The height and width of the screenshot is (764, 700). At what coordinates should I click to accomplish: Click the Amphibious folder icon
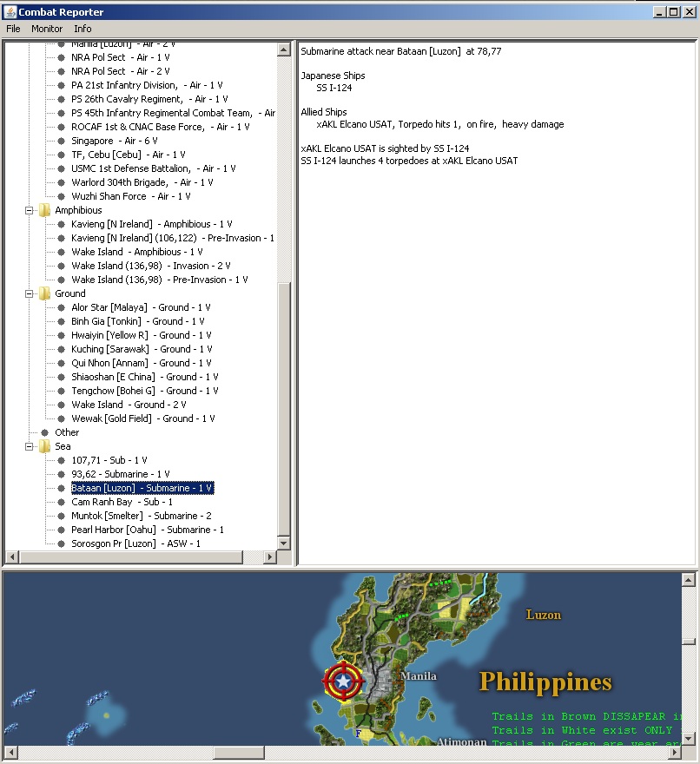[x=45, y=210]
